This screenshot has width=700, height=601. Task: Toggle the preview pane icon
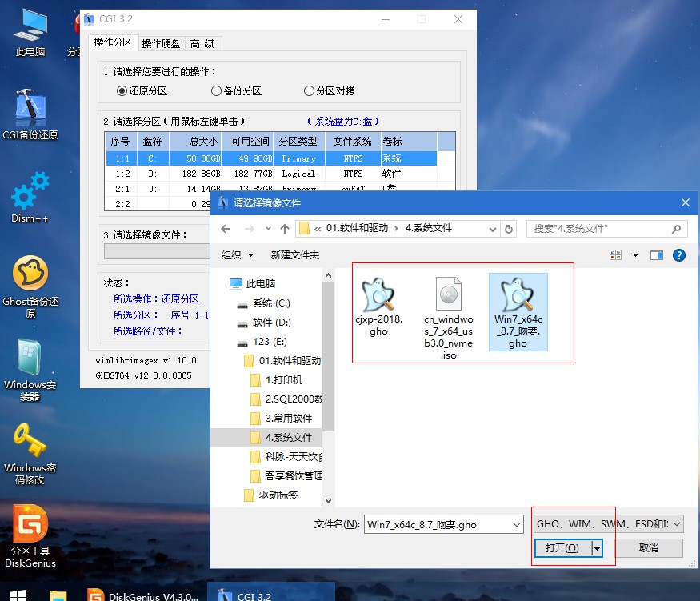coord(656,254)
